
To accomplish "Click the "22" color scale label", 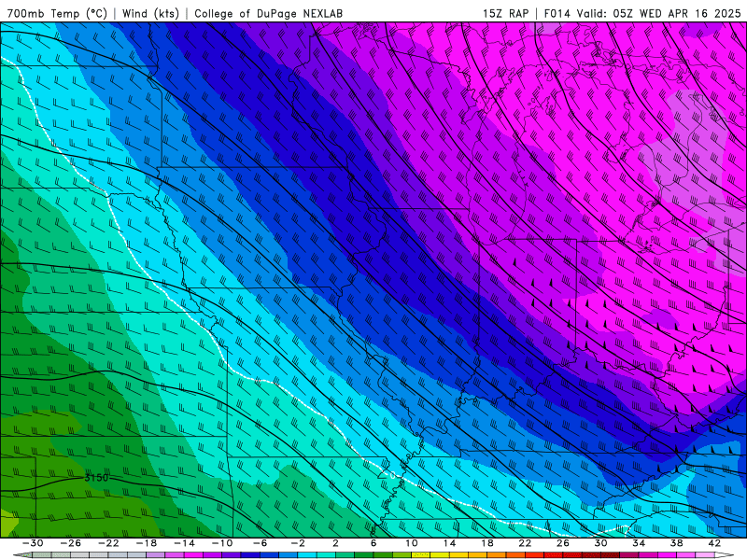I will [525, 543].
